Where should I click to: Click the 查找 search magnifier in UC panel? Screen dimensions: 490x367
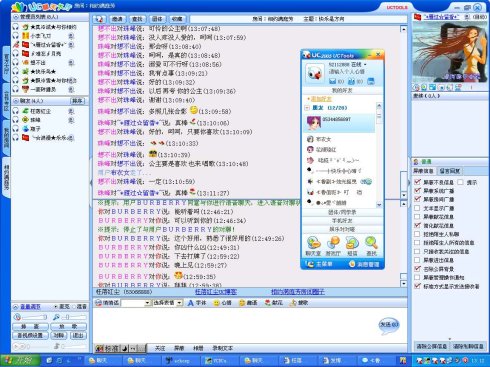click(371, 246)
